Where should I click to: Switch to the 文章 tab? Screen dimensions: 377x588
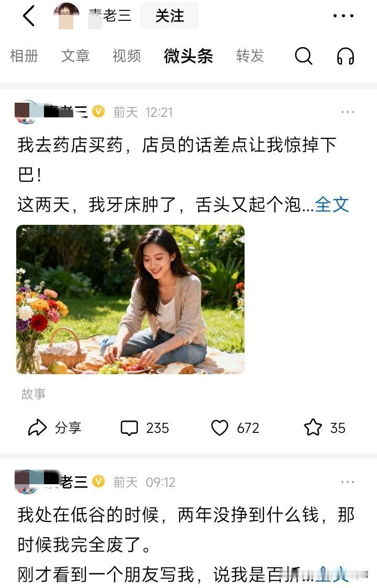75,56
